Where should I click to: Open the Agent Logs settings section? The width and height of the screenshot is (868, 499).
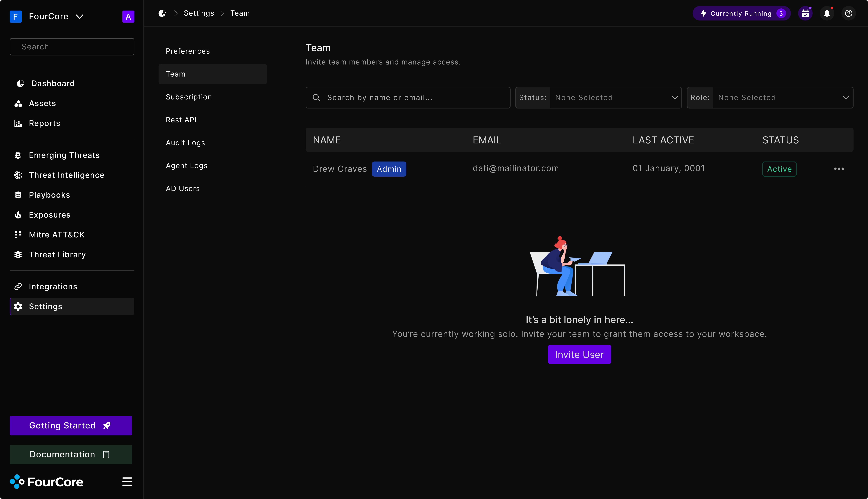pyautogui.click(x=212, y=166)
